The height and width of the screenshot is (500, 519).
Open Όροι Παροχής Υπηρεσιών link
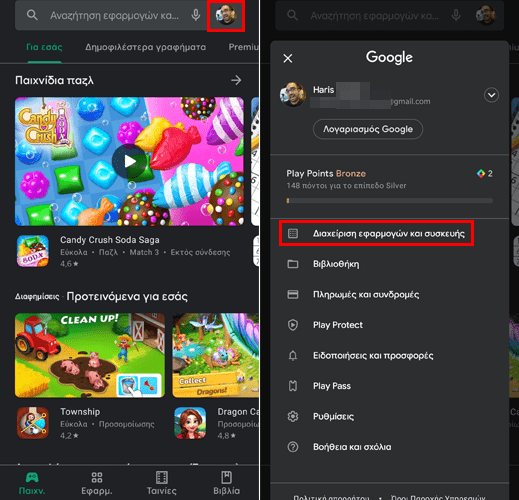coord(438,497)
